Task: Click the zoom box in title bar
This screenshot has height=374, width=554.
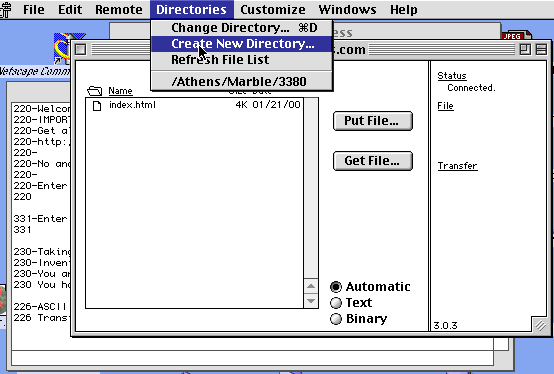Action: click(x=525, y=49)
